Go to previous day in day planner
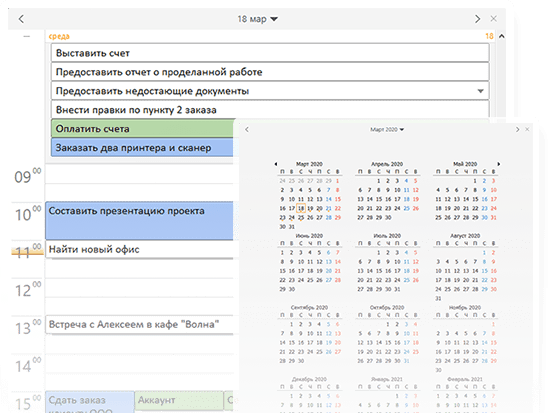Image resolution: width=550 pixels, height=413 pixels. click(x=21, y=19)
